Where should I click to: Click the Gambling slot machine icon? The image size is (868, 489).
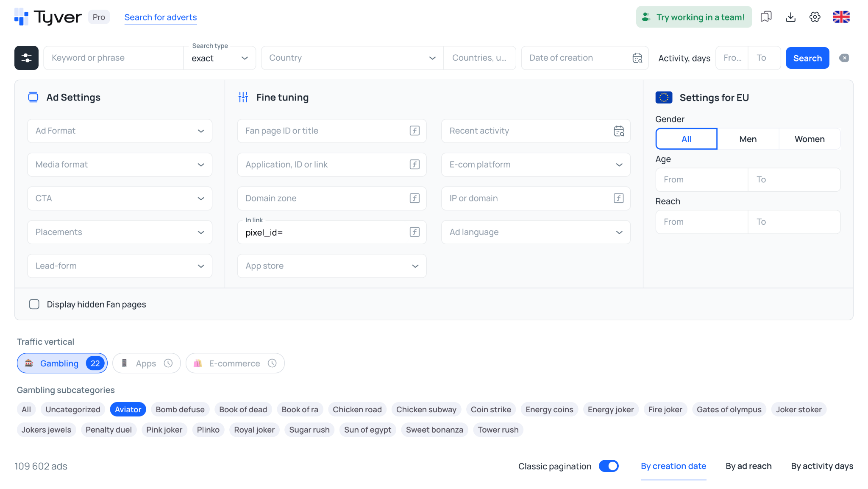point(29,363)
